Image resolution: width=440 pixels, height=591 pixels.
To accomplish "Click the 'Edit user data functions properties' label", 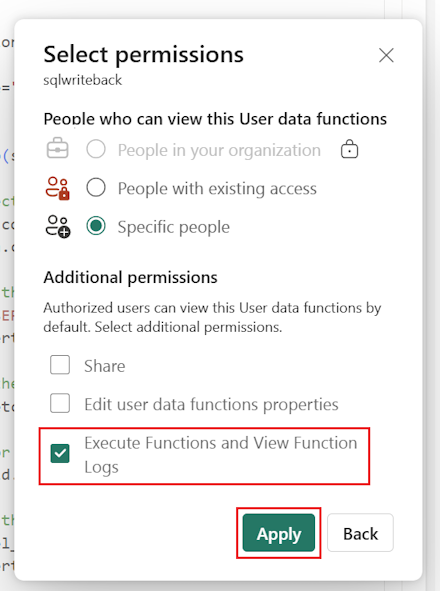I will [211, 404].
